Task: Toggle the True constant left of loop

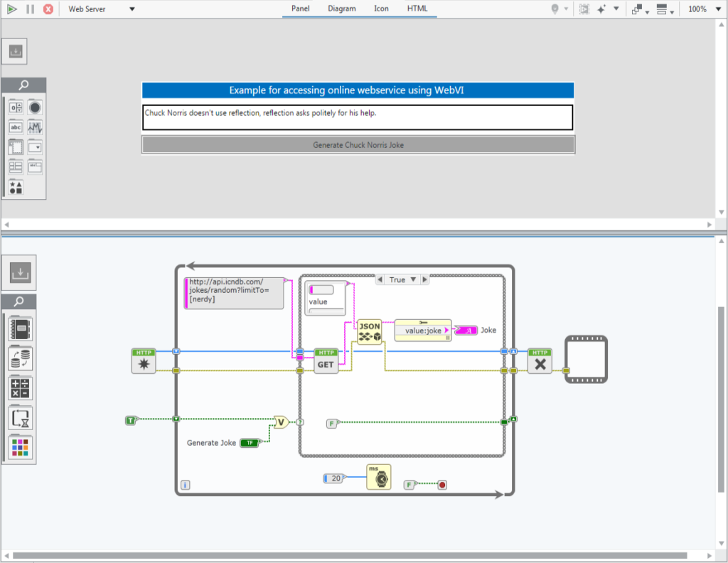Action: (132, 420)
